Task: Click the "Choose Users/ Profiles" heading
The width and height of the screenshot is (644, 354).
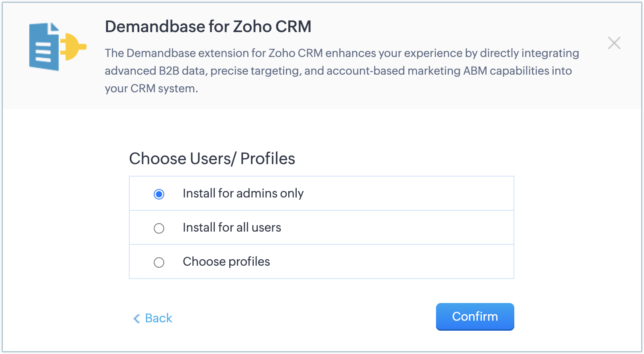Action: pos(212,159)
